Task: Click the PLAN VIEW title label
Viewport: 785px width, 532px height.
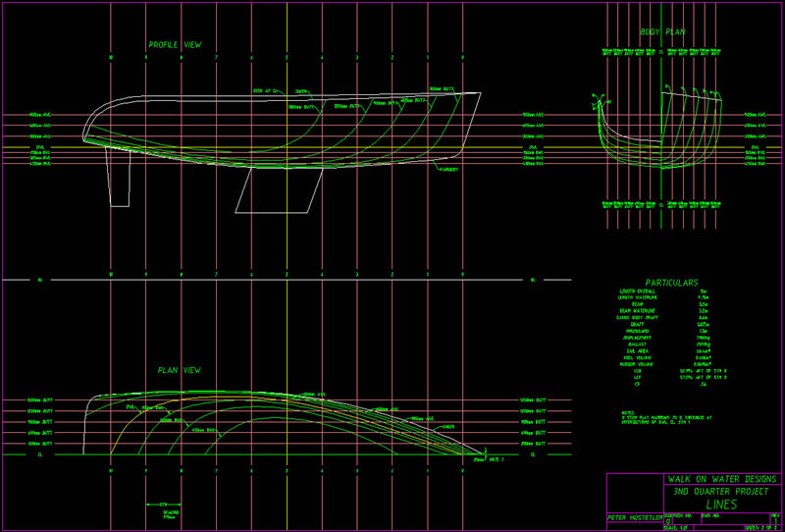Action: coord(180,371)
